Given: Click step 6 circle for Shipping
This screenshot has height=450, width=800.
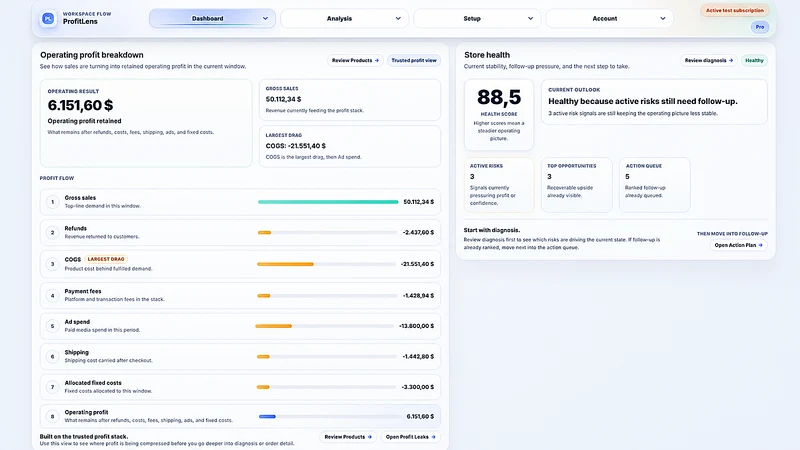Looking at the screenshot, I should coord(53,357).
